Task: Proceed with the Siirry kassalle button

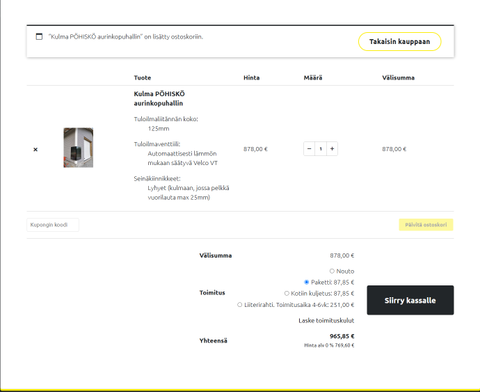Action: tap(410, 300)
